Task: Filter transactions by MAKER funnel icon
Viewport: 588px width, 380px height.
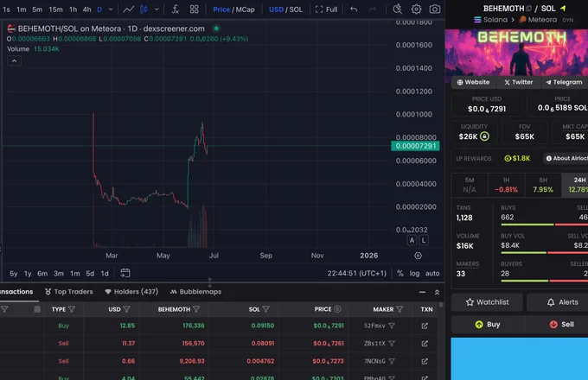Action: 399,309
